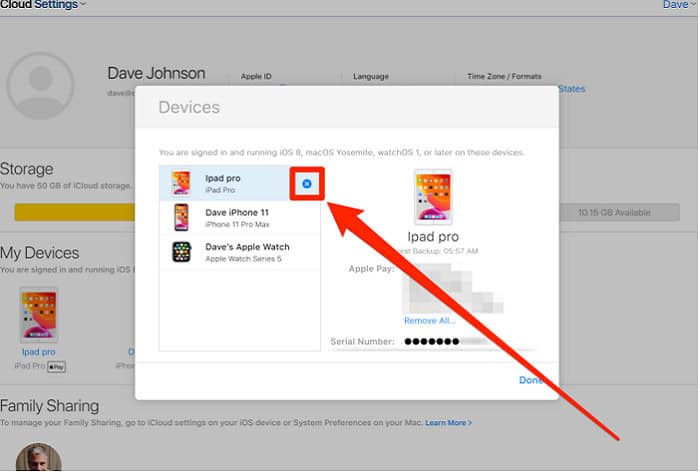
Task: Click the Dave Johnson name heading
Action: click(x=156, y=73)
